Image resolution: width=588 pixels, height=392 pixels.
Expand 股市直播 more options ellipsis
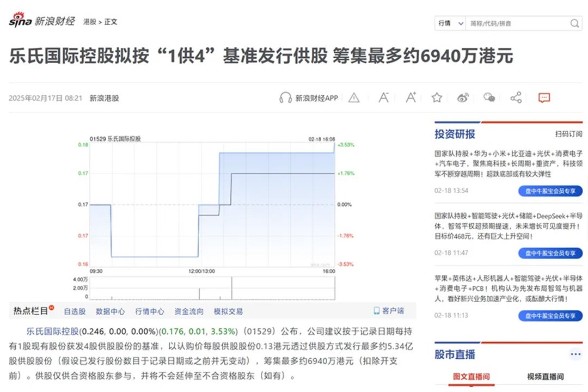[x=575, y=354]
